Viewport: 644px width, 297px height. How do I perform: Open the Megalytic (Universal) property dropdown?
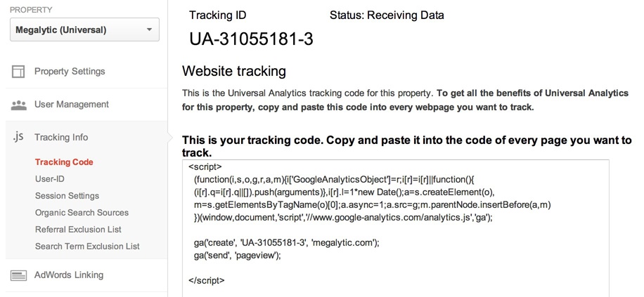coord(84,29)
